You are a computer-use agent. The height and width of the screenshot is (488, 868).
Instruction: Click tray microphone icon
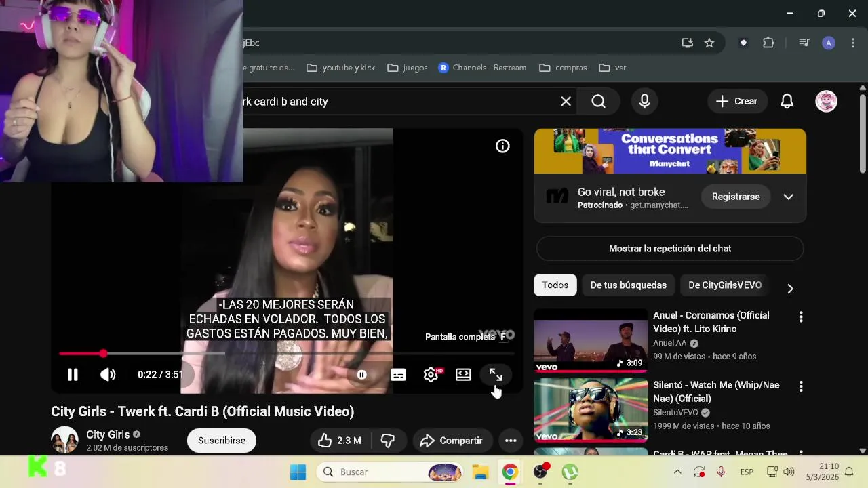coord(721,472)
